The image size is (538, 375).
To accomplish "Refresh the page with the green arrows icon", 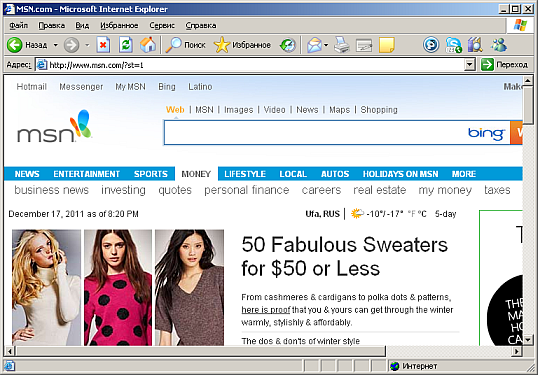I will (126, 45).
